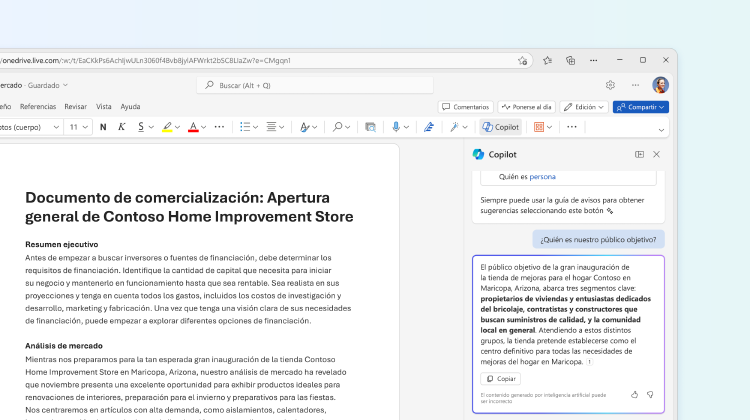The image size is (750, 420).
Task: Open the Revisar ribbon tab
Action: pos(76,106)
